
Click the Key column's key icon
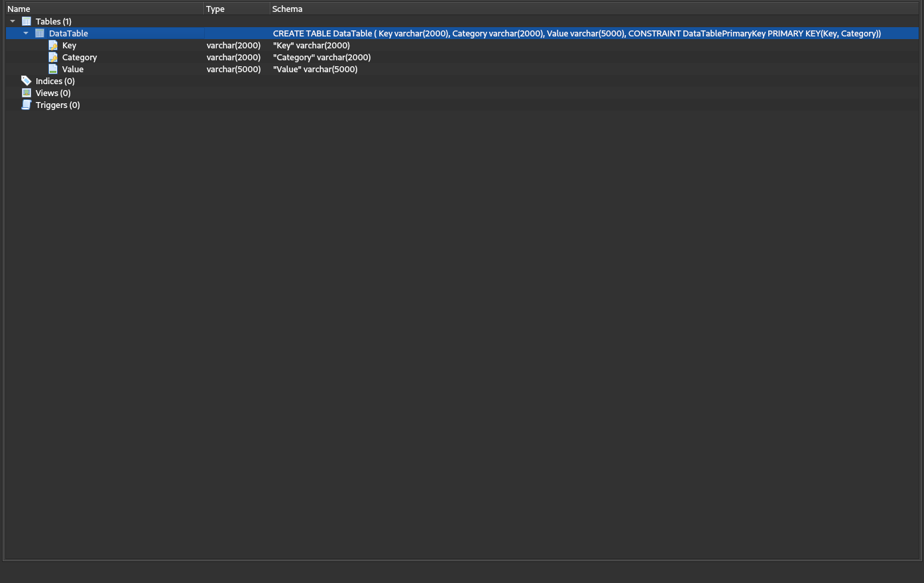tap(53, 45)
